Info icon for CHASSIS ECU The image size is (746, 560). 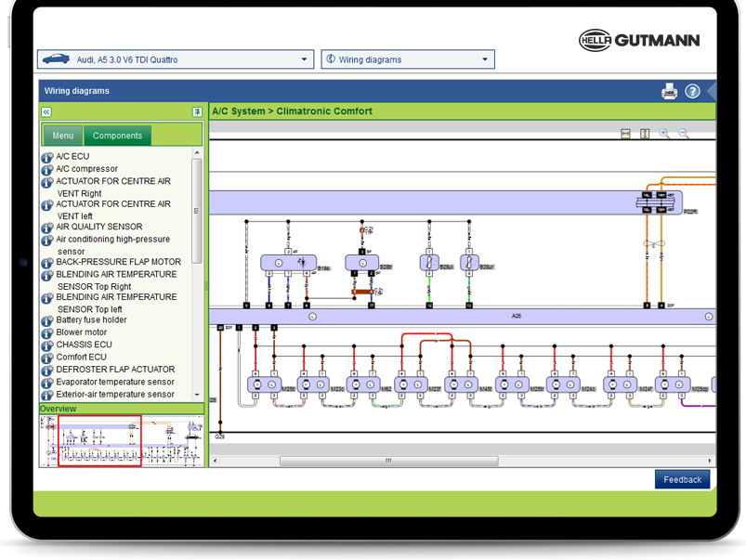click(47, 345)
